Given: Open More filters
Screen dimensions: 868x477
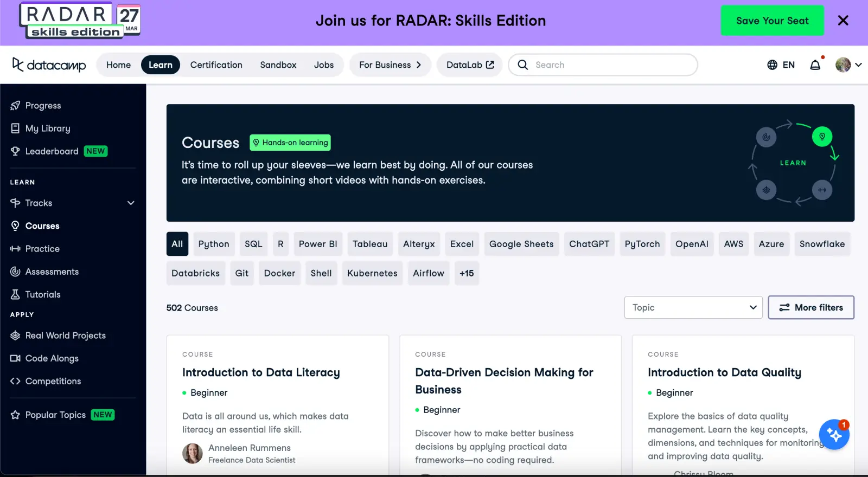Looking at the screenshot, I should 811,307.
